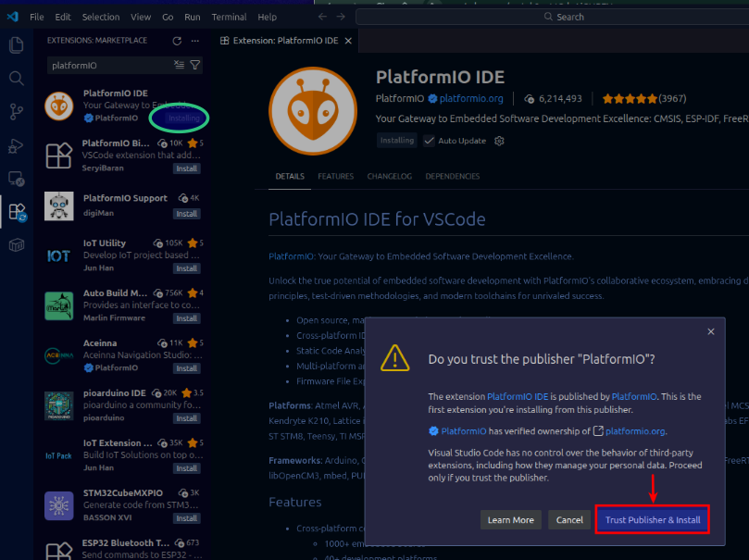Open the filter extensions dropdown
Screen dimensions: 749x560
click(194, 66)
